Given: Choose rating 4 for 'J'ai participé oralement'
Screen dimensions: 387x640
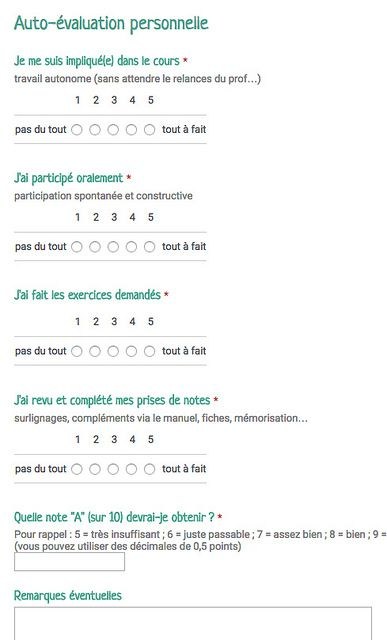Looking at the screenshot, I should [x=131, y=247].
